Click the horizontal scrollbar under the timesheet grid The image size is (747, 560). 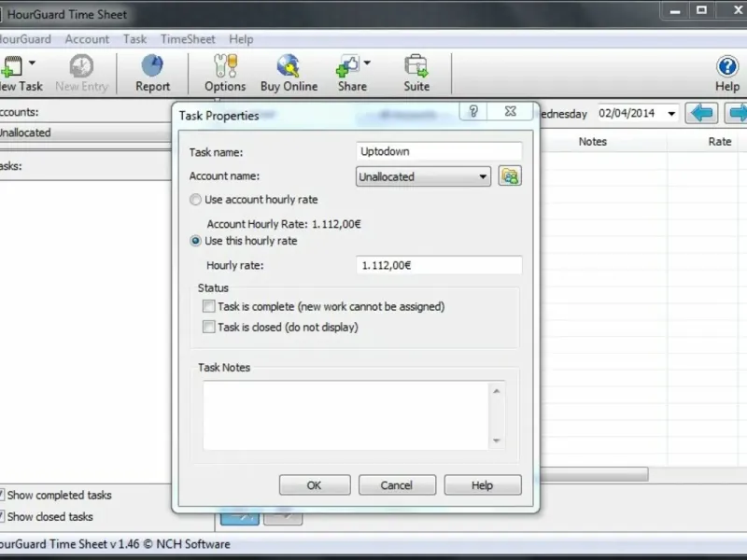click(594, 474)
